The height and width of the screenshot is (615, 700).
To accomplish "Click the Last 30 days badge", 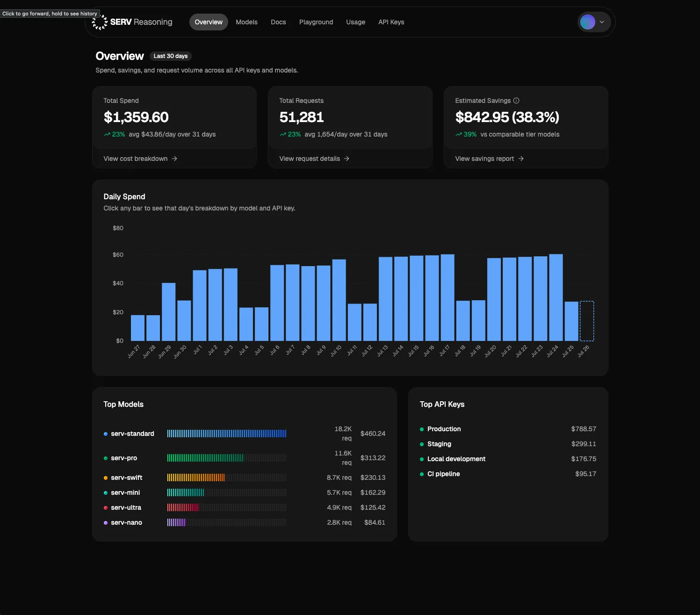I will (171, 56).
